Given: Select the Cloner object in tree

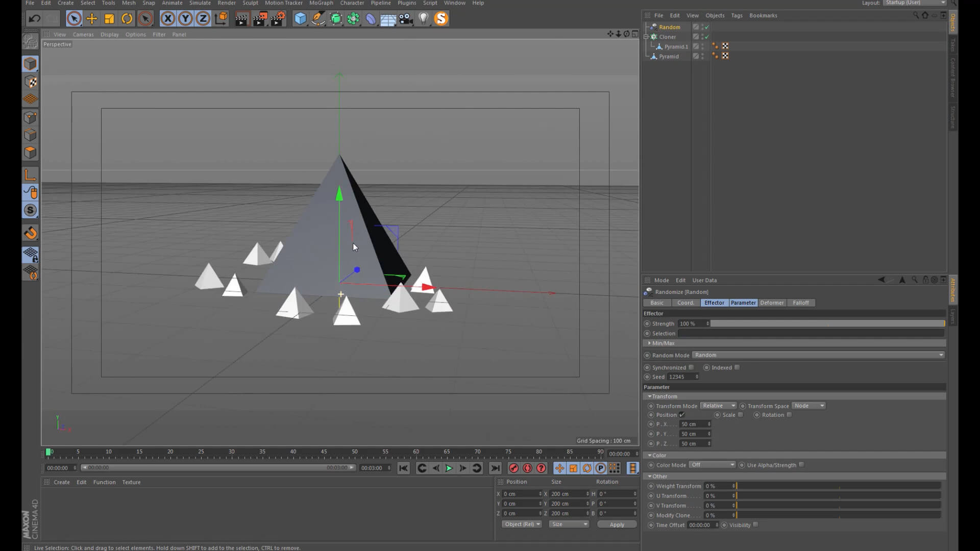Looking at the screenshot, I should tap(667, 37).
